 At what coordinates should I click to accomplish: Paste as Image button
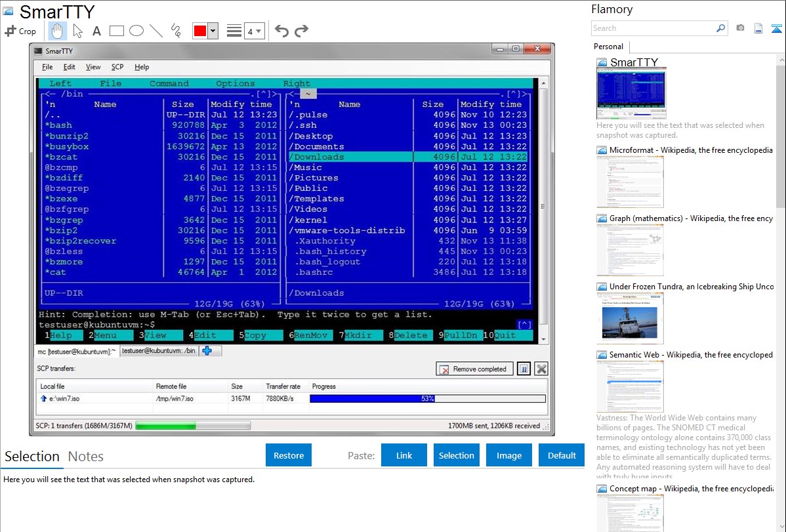(x=508, y=455)
